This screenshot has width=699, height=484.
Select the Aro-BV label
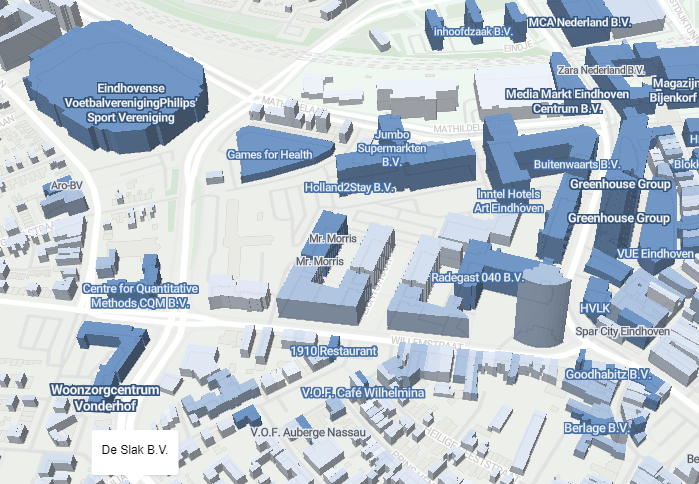[67, 185]
